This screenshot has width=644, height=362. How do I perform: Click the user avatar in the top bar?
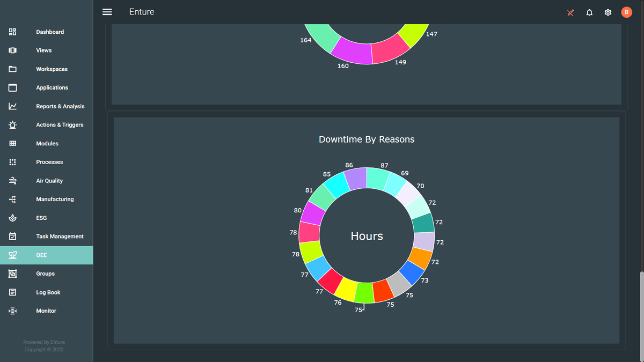[626, 12]
